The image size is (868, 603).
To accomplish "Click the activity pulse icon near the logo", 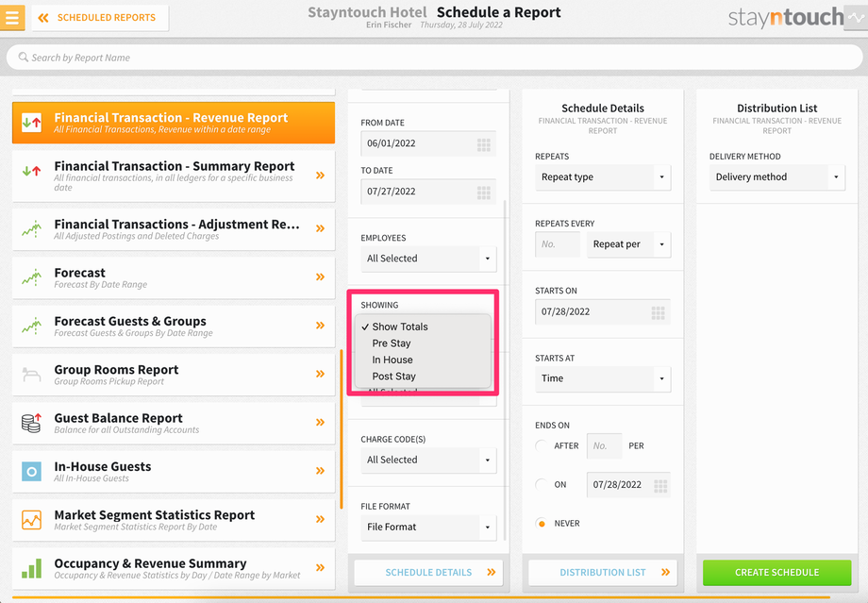I will pyautogui.click(x=856, y=18).
